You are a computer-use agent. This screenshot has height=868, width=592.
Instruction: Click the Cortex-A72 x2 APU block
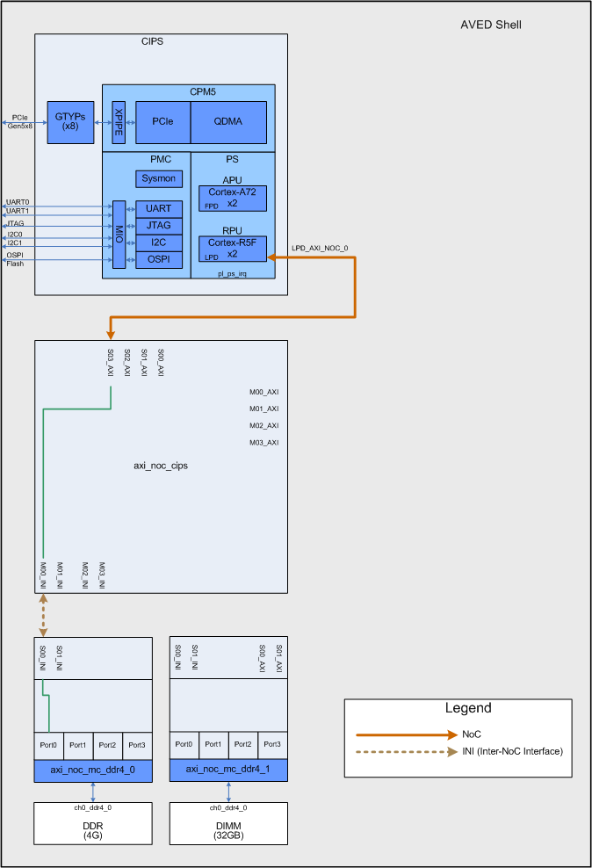tap(232, 198)
